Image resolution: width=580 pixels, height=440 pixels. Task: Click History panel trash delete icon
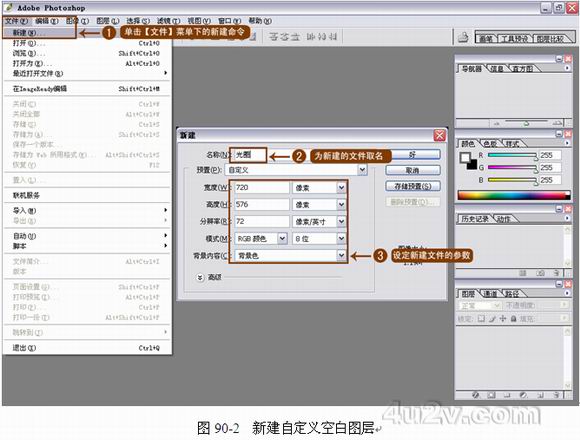pyautogui.click(x=556, y=273)
